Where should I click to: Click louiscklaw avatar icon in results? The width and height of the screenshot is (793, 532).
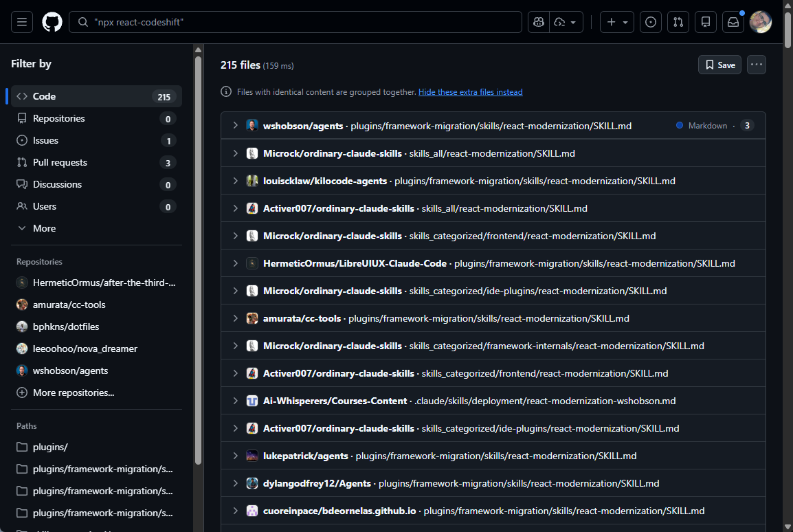(x=252, y=181)
